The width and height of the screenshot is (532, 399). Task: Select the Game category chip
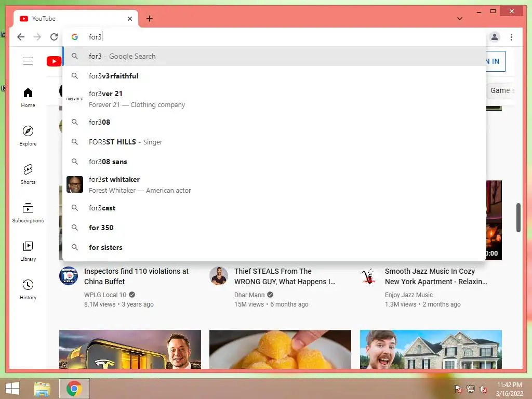501,90
